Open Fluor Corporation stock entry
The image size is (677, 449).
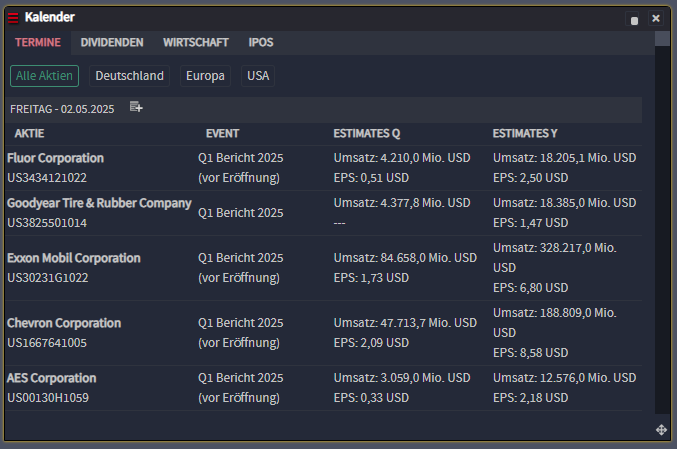pyautogui.click(x=55, y=158)
